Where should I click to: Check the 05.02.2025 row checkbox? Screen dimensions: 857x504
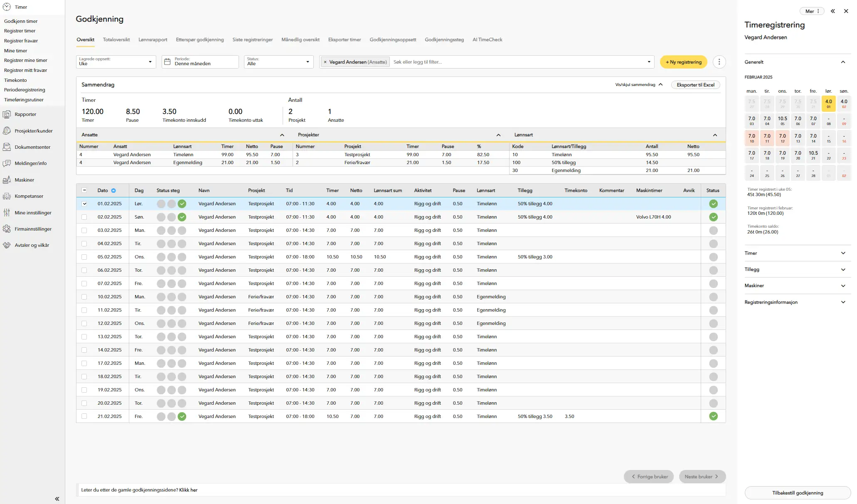[x=84, y=257]
